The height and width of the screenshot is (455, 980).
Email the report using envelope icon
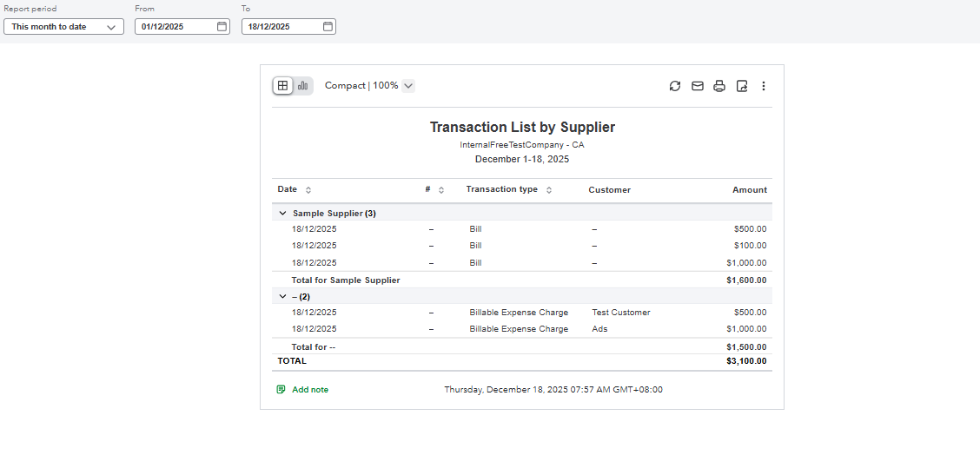click(x=698, y=86)
